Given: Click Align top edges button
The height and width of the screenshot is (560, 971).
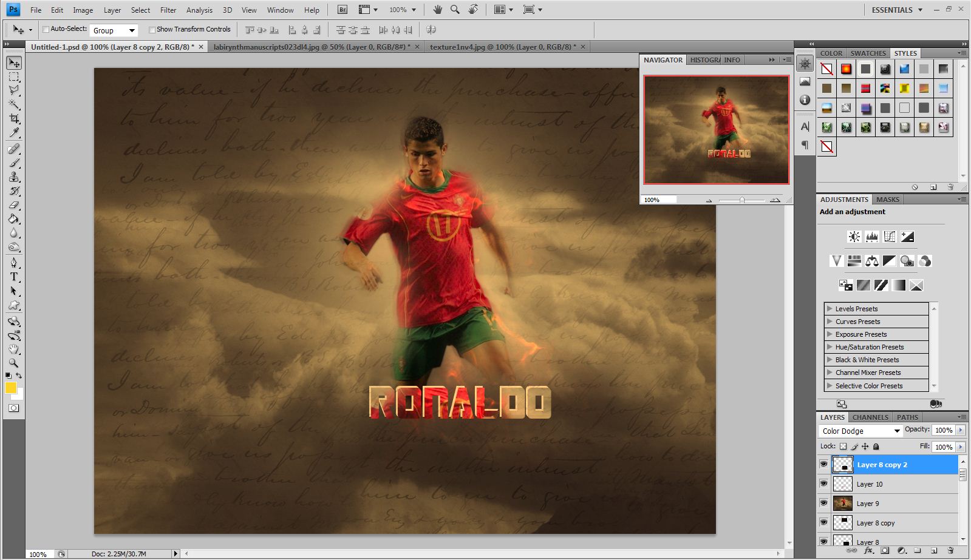Looking at the screenshot, I should click(x=250, y=30).
